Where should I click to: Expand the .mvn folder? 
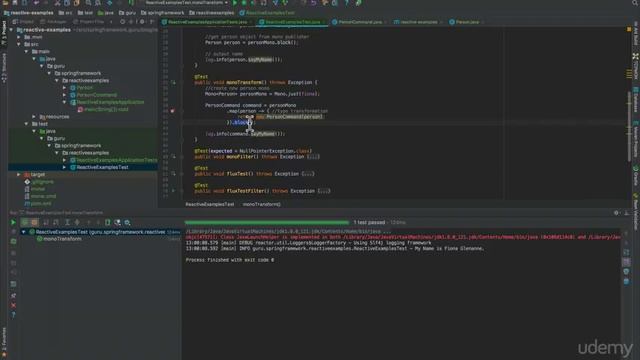[x=19, y=37]
